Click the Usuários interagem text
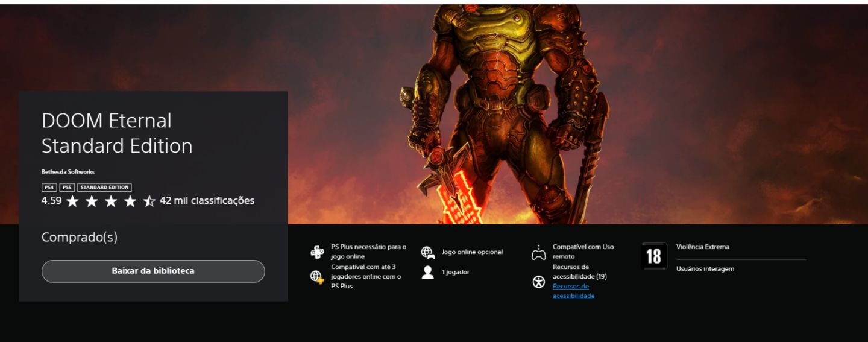The height and width of the screenshot is (342, 868). coord(705,269)
